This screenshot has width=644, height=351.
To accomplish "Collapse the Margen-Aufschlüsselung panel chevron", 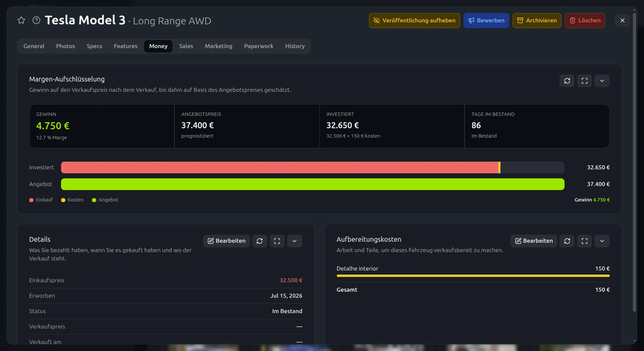I will click(x=602, y=81).
